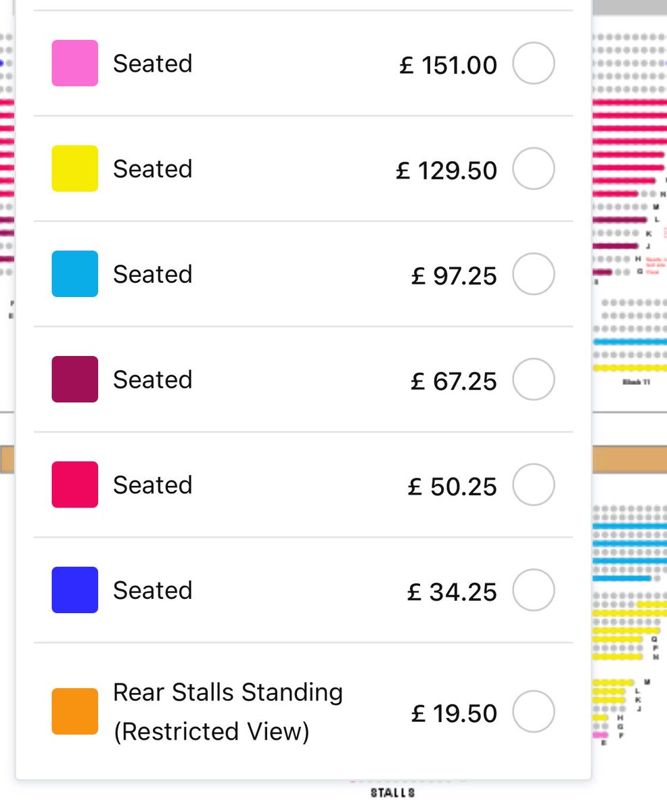Screen dimensions: 667x812
Task: Select the £50.25 Seated radio option
Action: pyautogui.click(x=533, y=485)
